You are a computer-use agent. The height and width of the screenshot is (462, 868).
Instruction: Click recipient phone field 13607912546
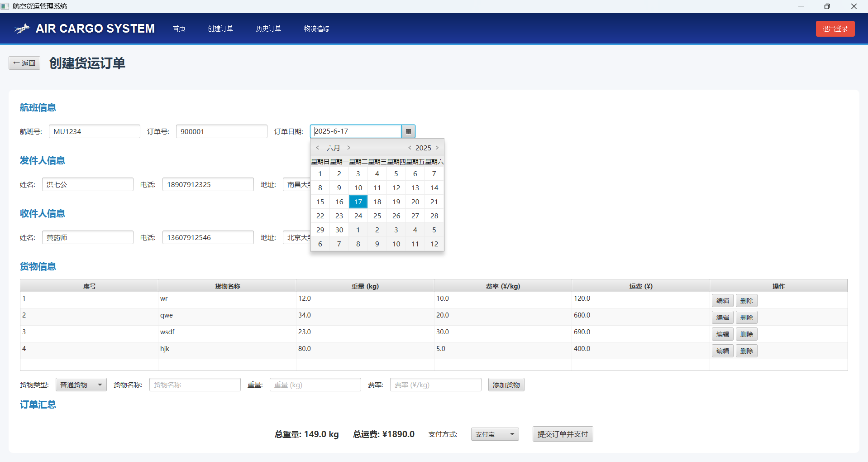click(x=208, y=237)
